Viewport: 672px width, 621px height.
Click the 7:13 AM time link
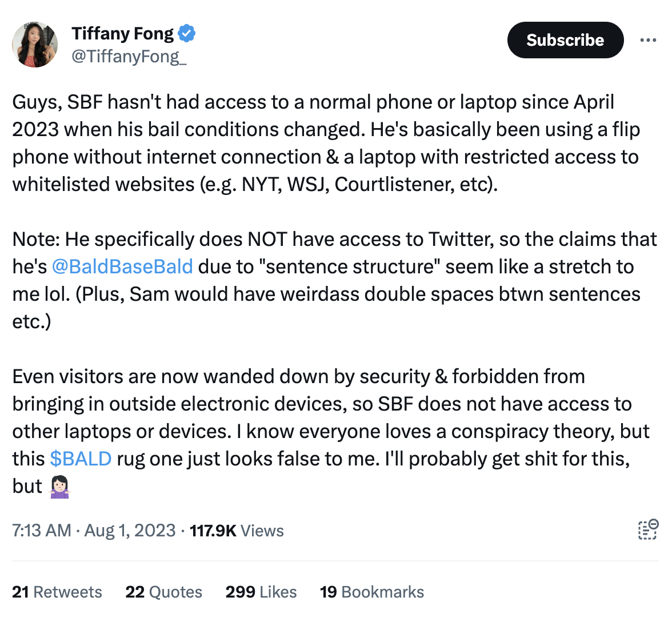[x=41, y=531]
